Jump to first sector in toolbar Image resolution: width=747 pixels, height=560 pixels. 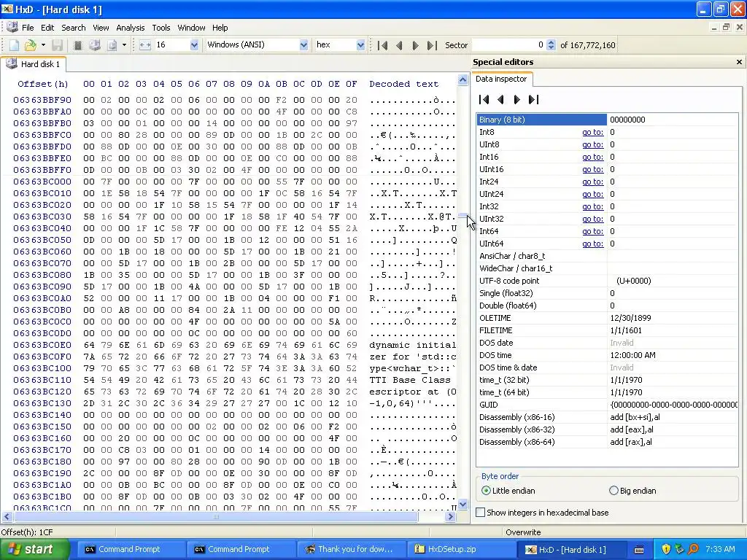(382, 45)
